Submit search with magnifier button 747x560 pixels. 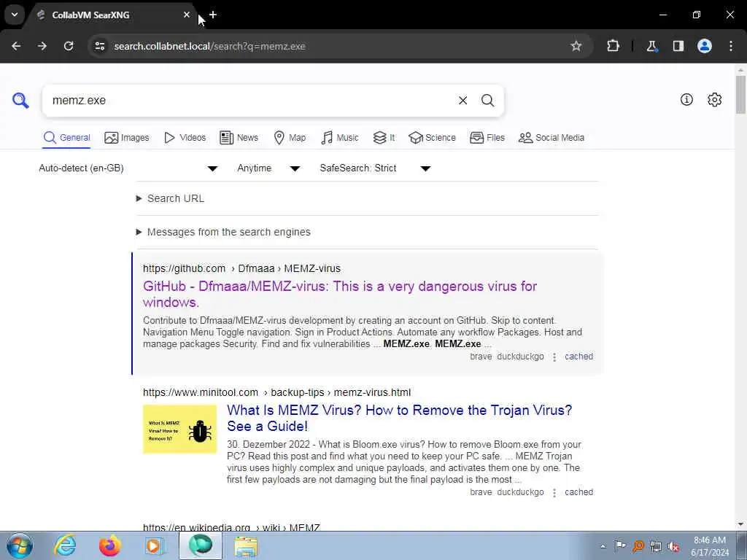pyautogui.click(x=487, y=101)
